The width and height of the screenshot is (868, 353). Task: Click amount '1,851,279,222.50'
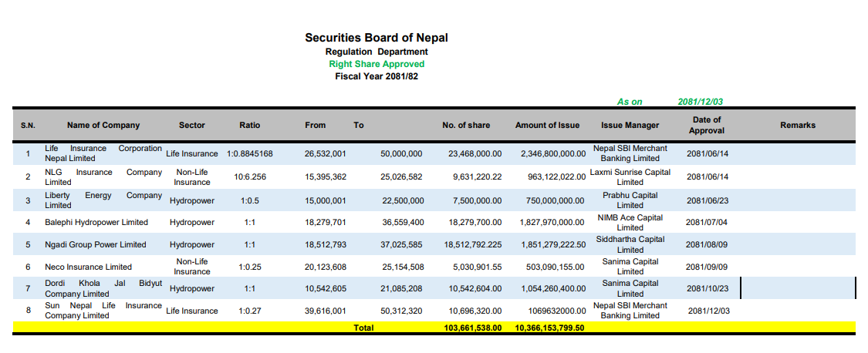[x=552, y=244]
